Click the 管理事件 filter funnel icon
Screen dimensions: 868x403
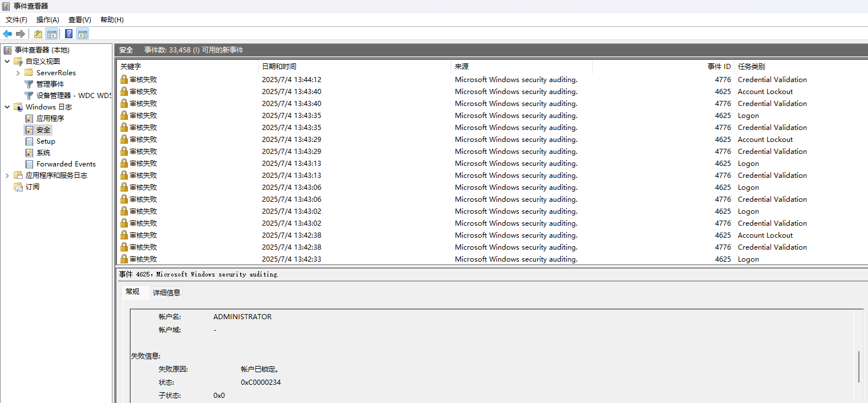[x=29, y=84]
